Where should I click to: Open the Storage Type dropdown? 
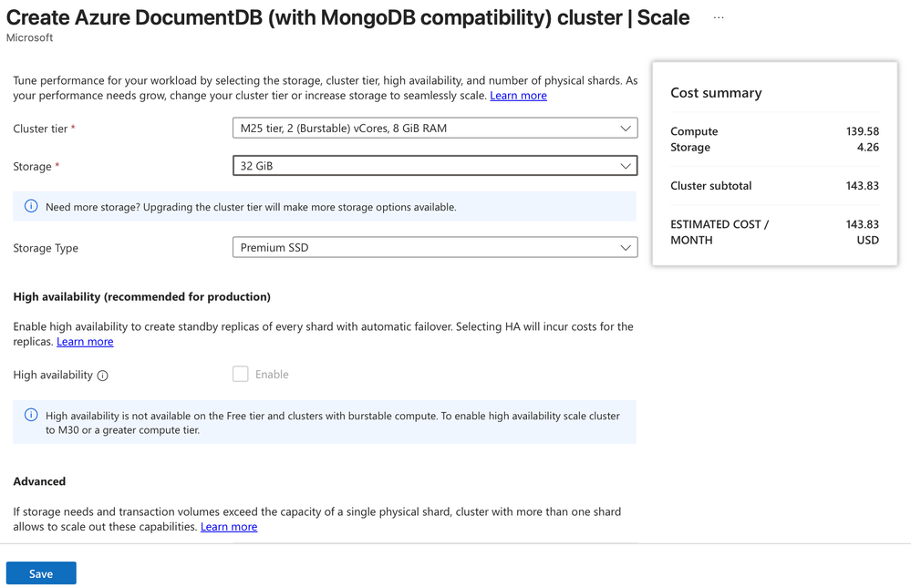point(434,248)
